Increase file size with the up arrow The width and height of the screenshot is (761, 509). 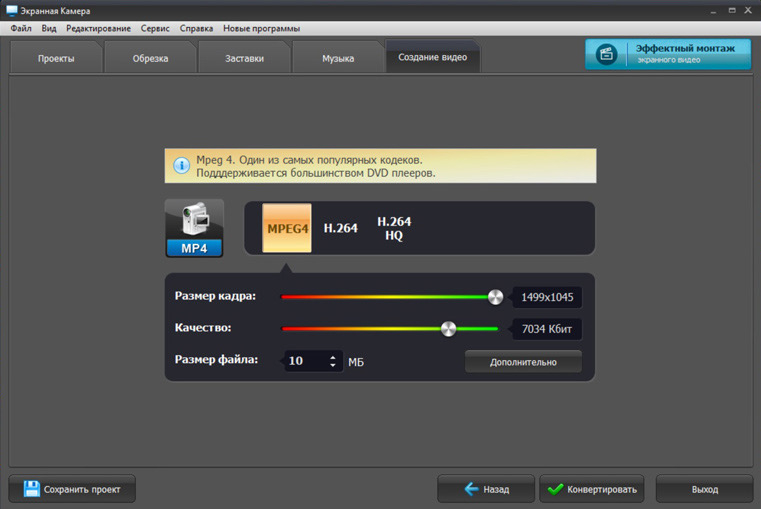tap(332, 357)
